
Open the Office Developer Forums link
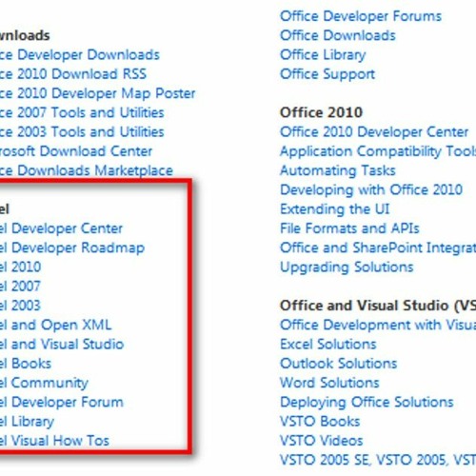tap(361, 16)
